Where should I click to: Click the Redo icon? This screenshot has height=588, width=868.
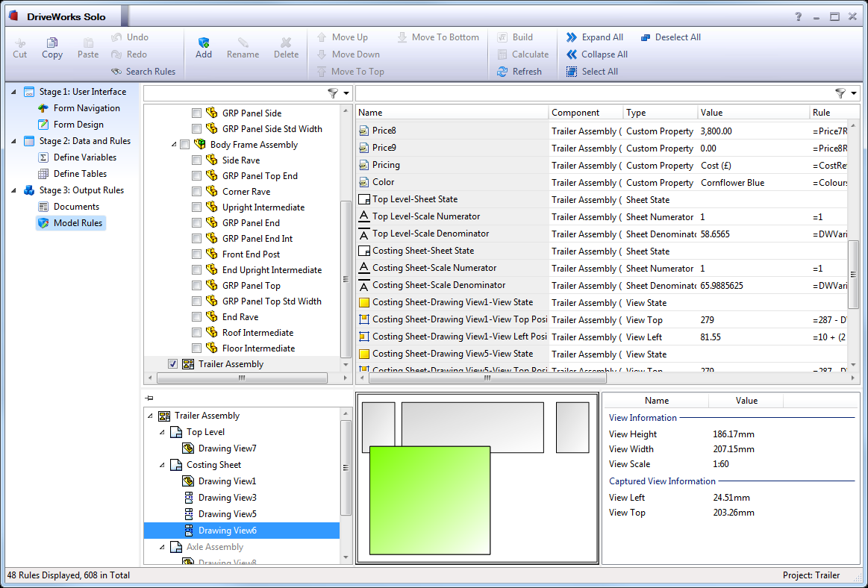[116, 54]
